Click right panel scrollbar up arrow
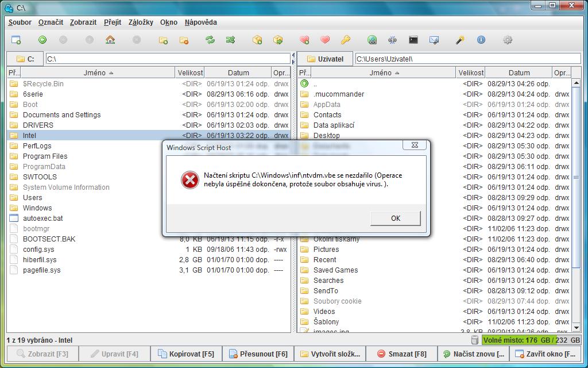Image resolution: width=588 pixels, height=368 pixels. click(x=577, y=83)
